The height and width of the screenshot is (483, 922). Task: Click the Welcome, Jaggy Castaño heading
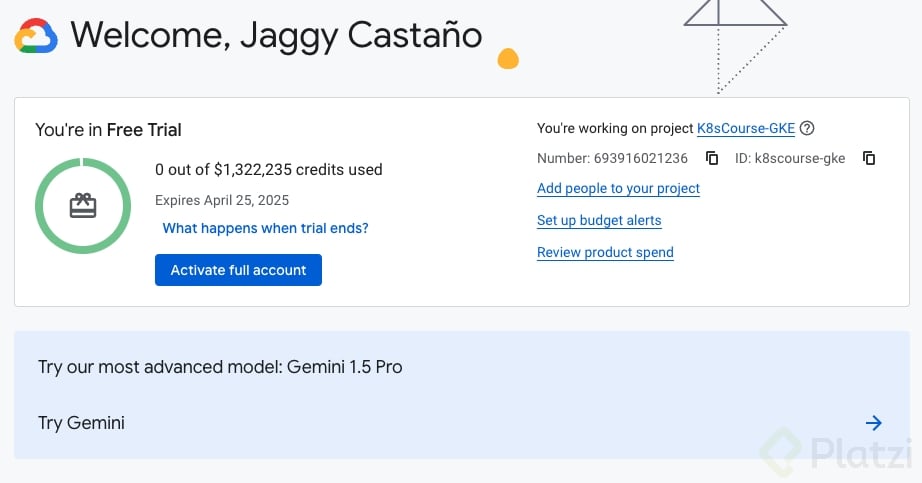[276, 35]
